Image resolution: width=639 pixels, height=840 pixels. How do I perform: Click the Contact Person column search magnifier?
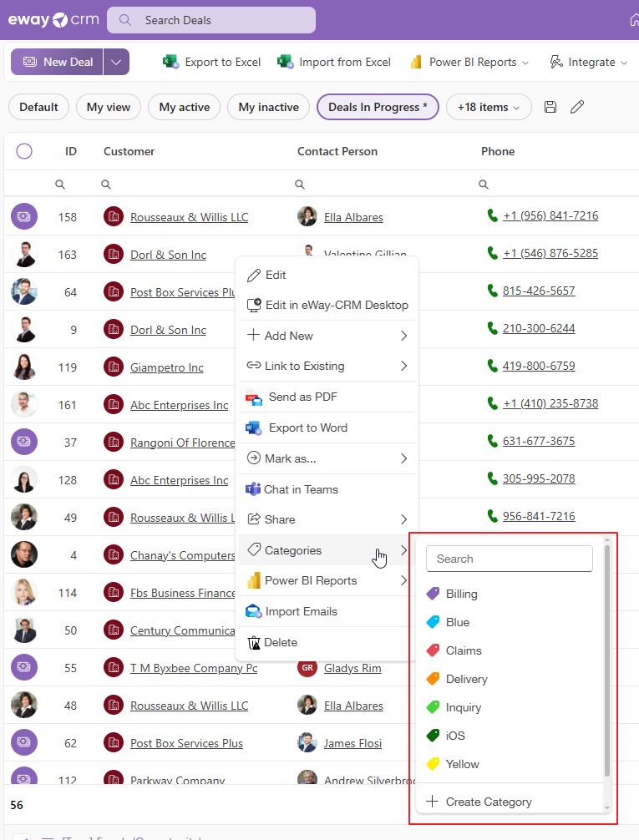[300, 185]
